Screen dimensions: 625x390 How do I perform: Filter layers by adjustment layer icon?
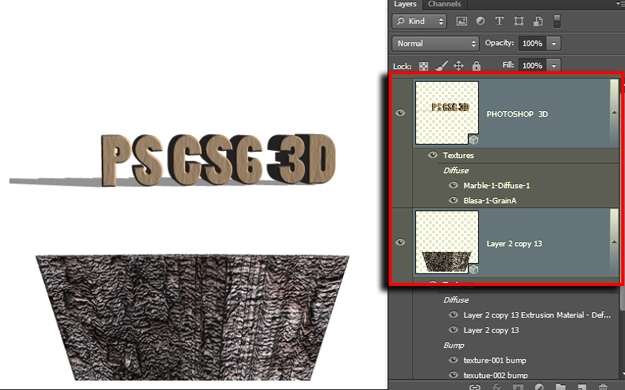coord(480,21)
